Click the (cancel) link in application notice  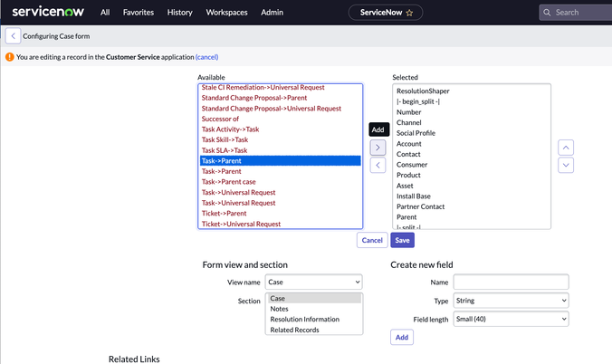(206, 57)
